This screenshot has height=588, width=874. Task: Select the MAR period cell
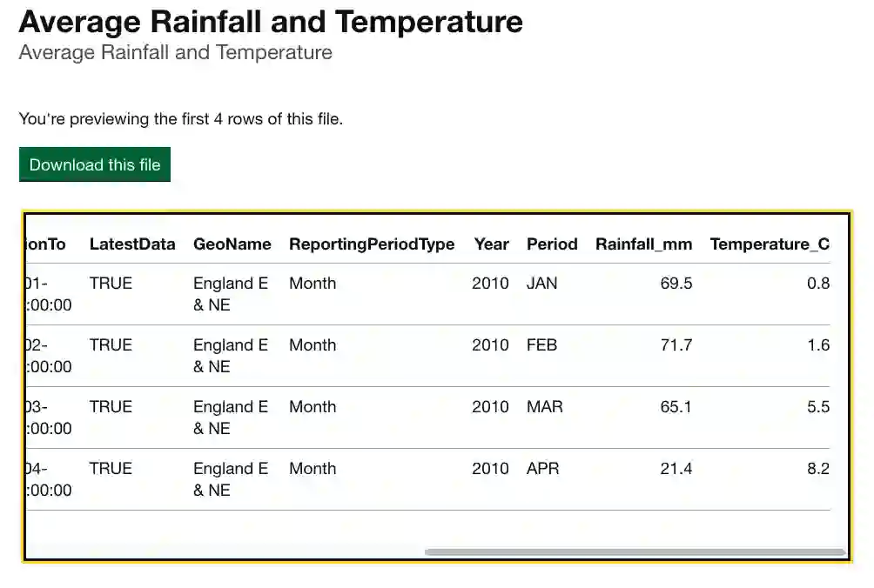click(545, 407)
